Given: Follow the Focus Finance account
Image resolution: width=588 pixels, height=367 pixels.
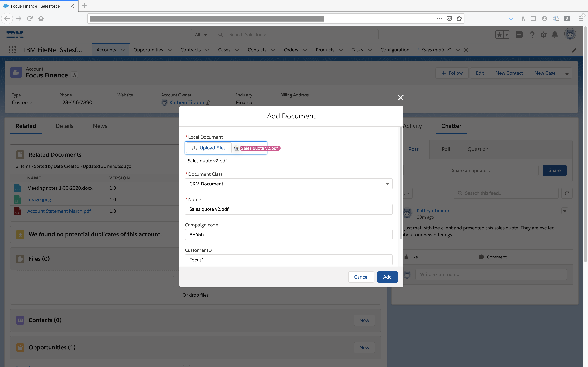Looking at the screenshot, I should (x=452, y=73).
